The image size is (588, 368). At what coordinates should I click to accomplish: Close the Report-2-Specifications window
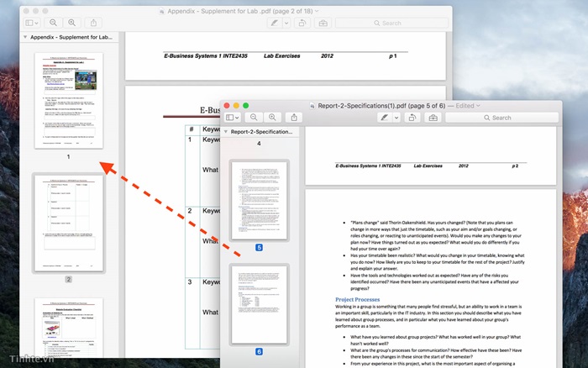pos(227,106)
